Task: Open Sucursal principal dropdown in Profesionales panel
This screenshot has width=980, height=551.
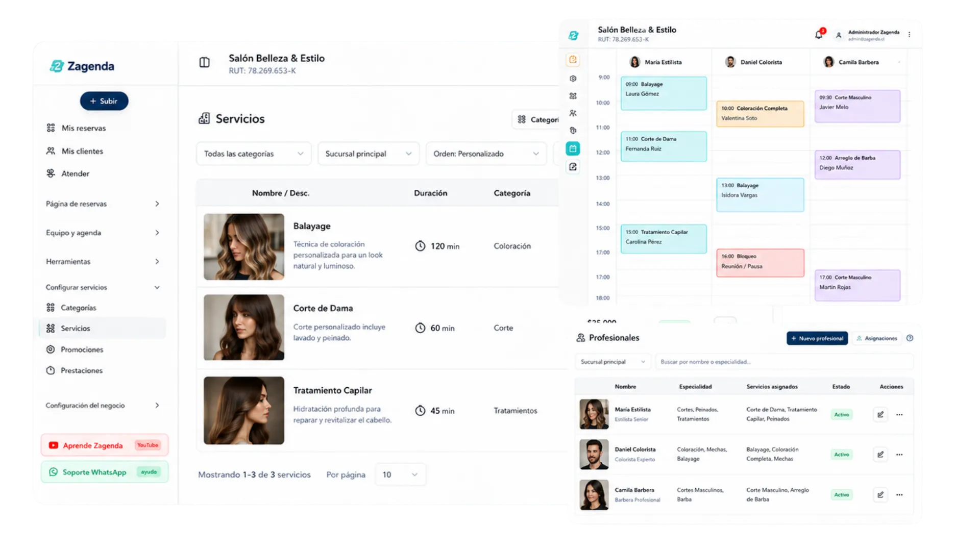Action: (612, 362)
